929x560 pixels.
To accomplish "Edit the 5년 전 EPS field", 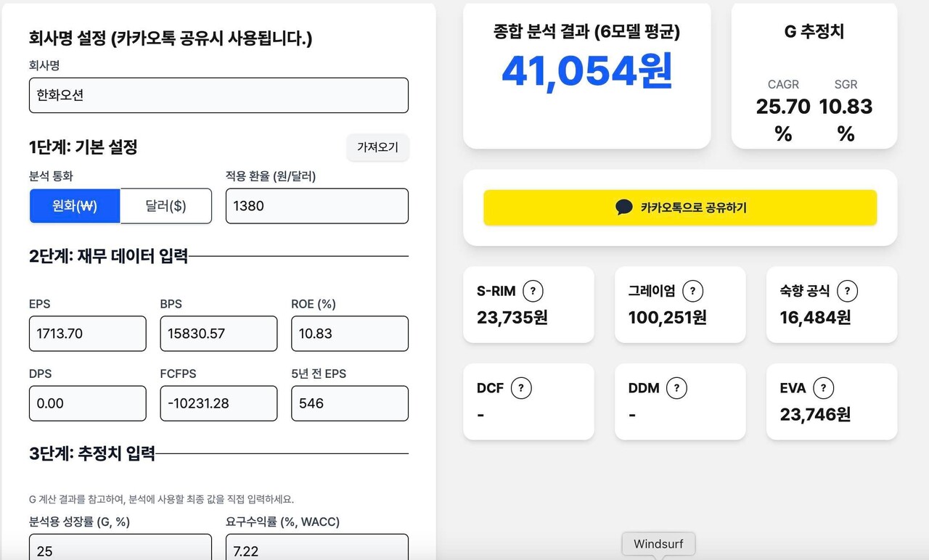I will point(349,403).
